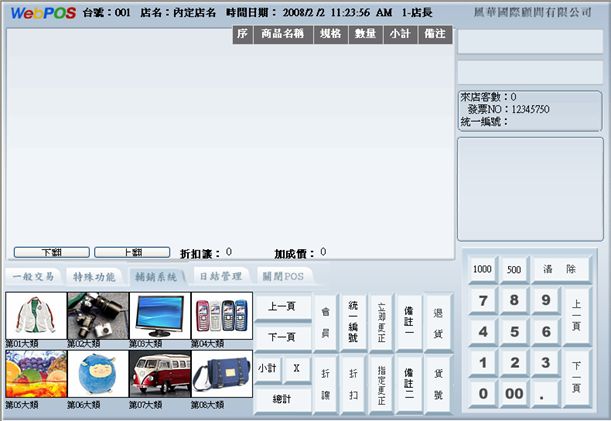The image size is (611, 421).
Task: Click the 規格 column header
Action: pos(330,34)
